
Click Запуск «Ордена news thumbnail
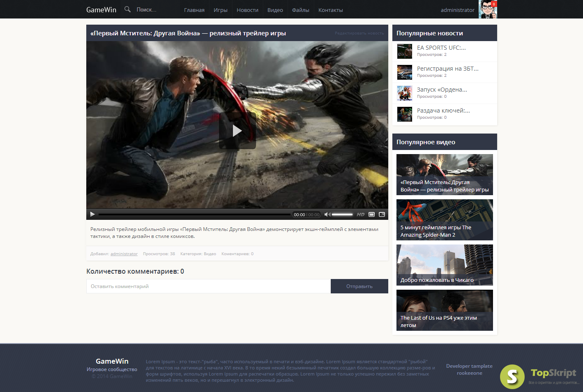(x=405, y=93)
